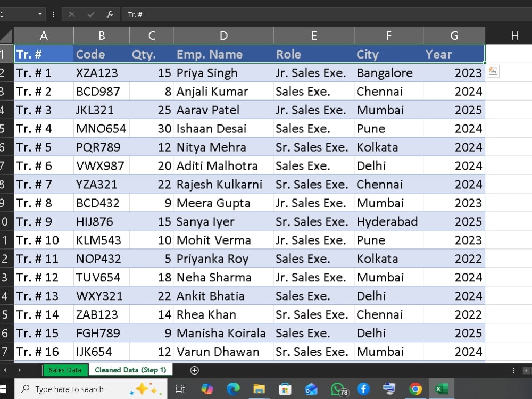Click the Hyderabad city cell
532x399 pixels.
click(389, 221)
